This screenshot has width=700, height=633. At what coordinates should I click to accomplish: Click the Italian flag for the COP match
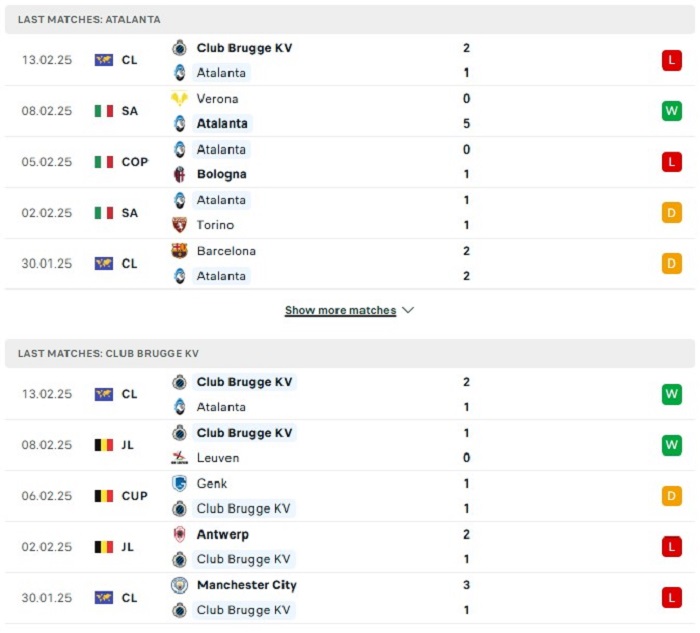[x=104, y=162]
